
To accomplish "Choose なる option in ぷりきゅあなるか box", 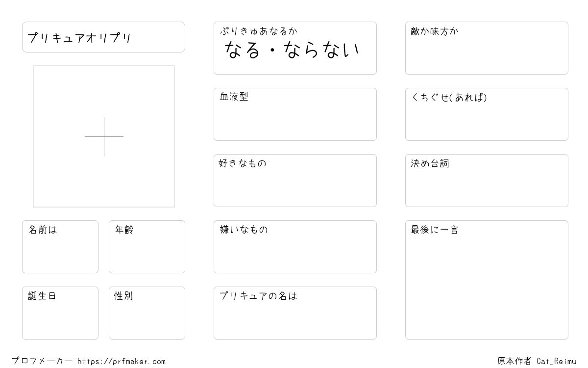I will pos(242,50).
